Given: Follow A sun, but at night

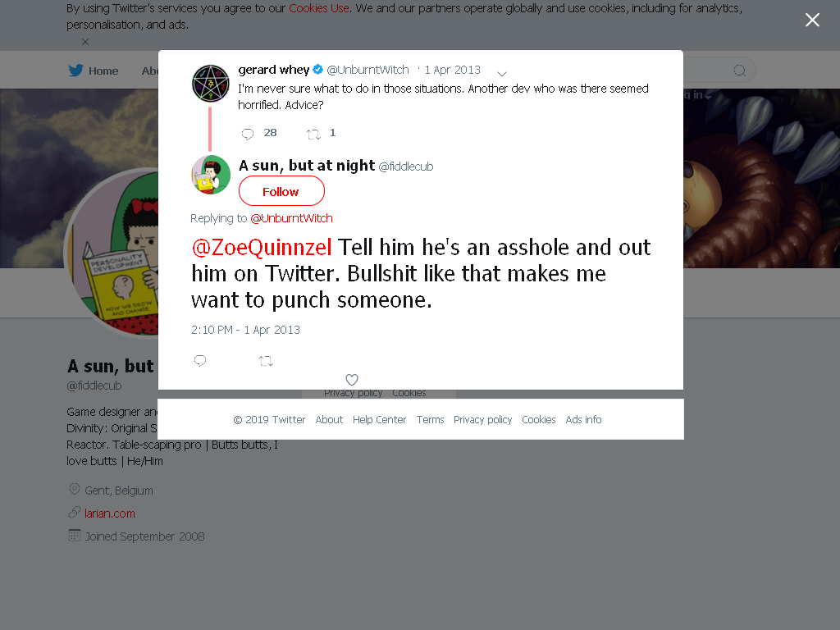Looking at the screenshot, I should tap(281, 191).
